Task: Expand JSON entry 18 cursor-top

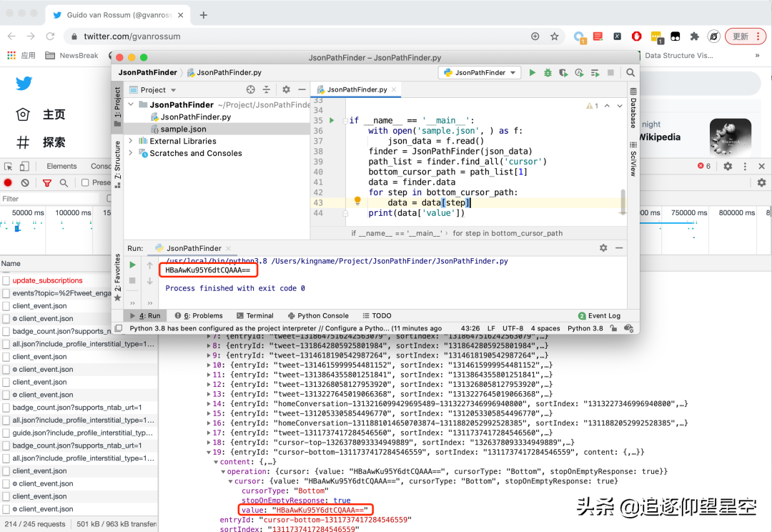Action: click(209, 443)
